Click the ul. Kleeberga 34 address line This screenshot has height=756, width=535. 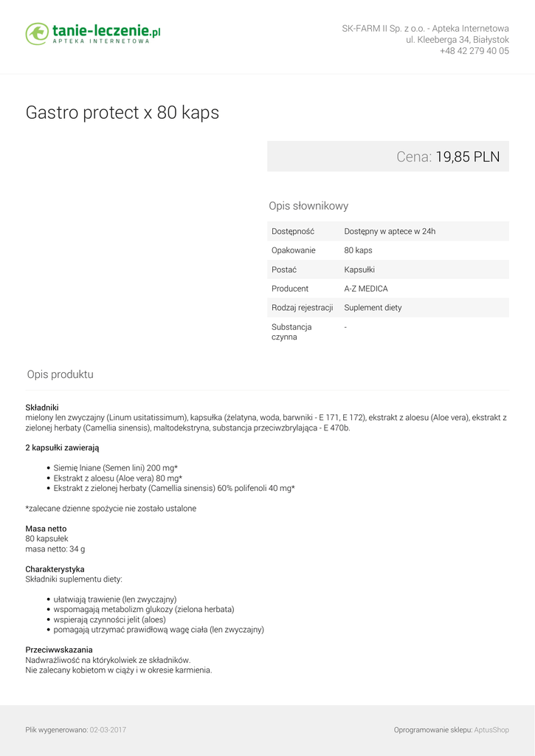pyautogui.click(x=457, y=40)
